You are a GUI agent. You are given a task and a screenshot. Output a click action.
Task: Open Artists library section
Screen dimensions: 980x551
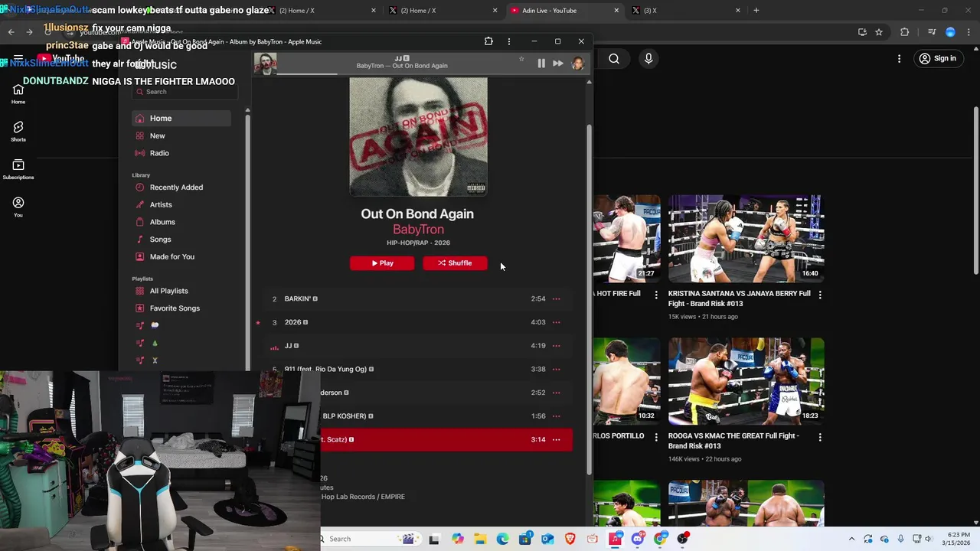point(181,205)
